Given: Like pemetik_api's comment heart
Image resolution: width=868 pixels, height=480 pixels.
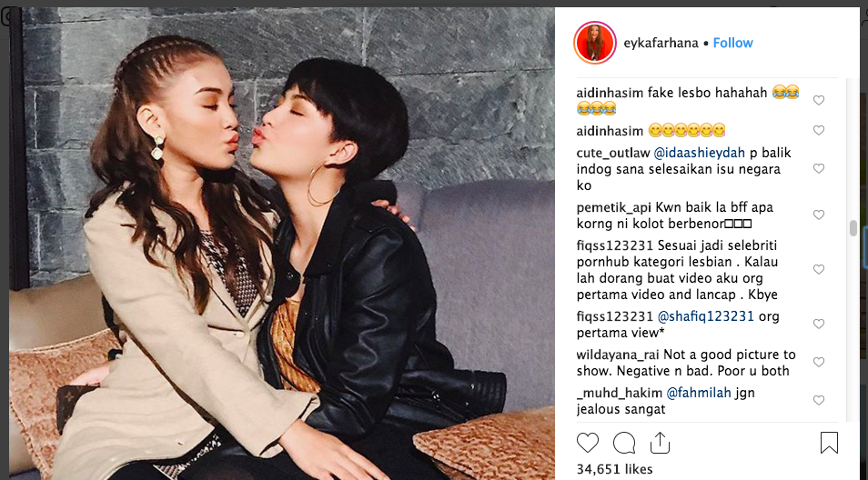Looking at the screenshot, I should [x=819, y=215].
